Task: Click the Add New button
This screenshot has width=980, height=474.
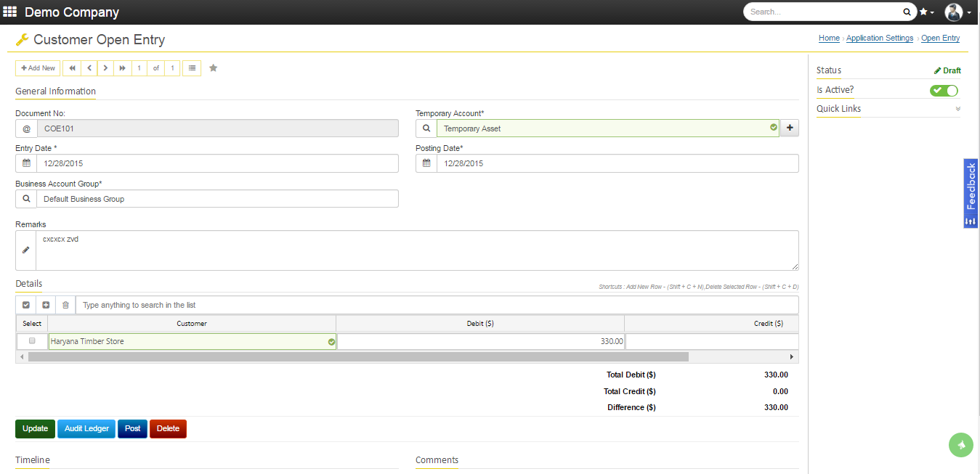Action: pos(38,68)
